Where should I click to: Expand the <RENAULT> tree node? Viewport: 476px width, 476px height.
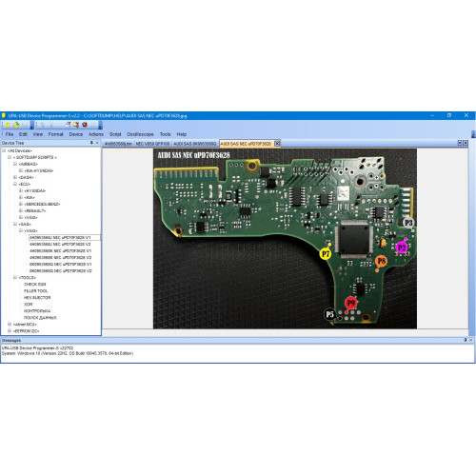click(21, 210)
